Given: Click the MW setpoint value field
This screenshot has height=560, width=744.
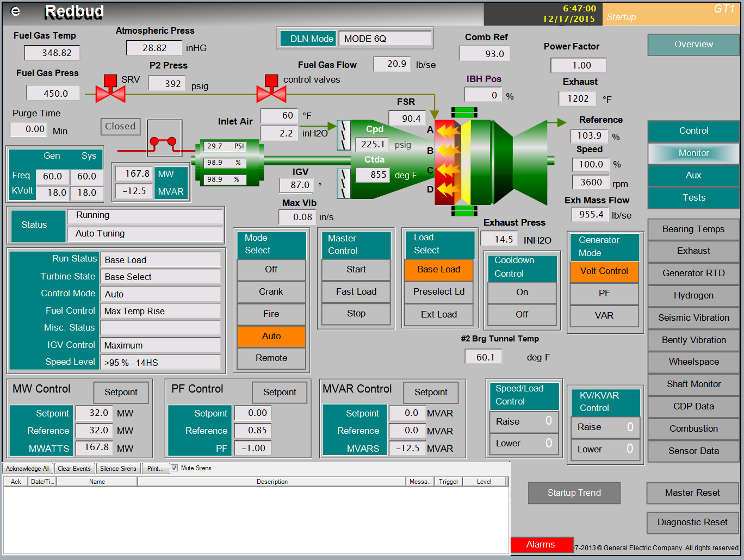Looking at the screenshot, I should (x=94, y=413).
